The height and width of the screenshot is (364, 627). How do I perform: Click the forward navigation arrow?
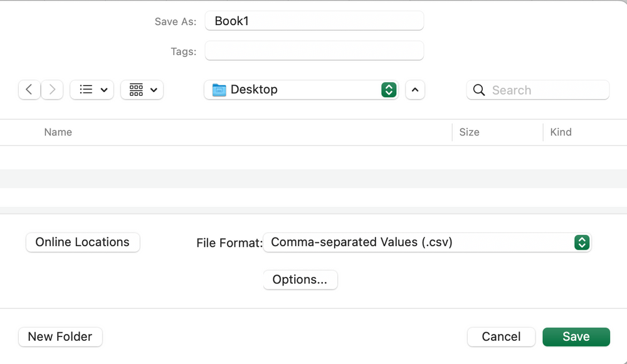52,90
